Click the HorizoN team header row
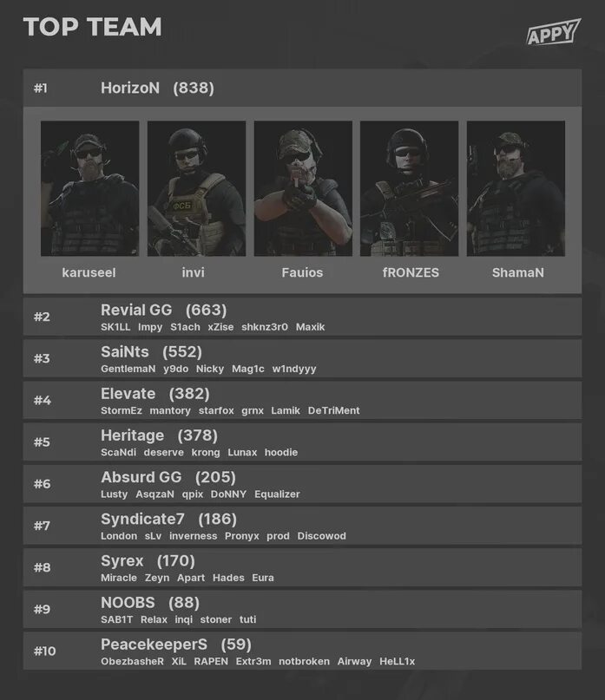Screen dimensions: 605x700 pos(302,88)
